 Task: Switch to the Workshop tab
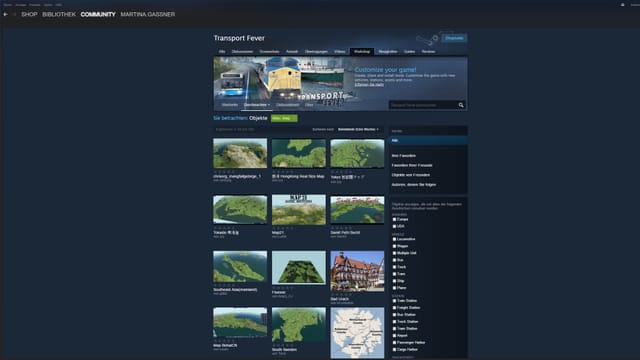click(x=362, y=52)
